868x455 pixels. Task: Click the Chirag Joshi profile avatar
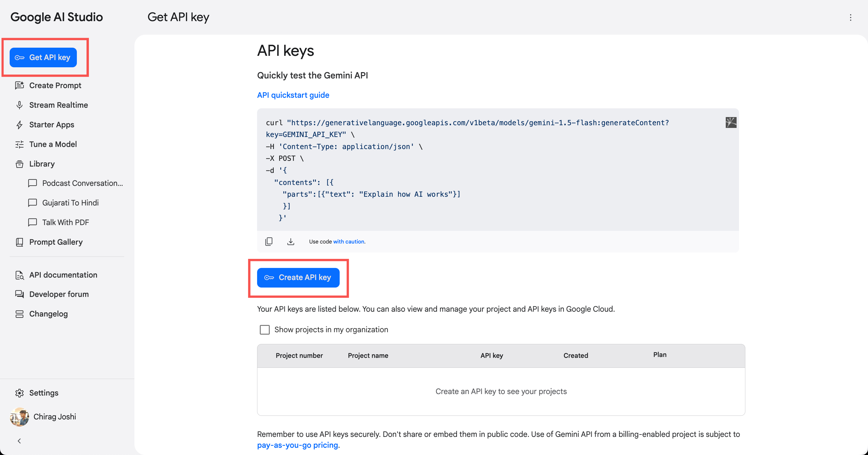coord(19,417)
